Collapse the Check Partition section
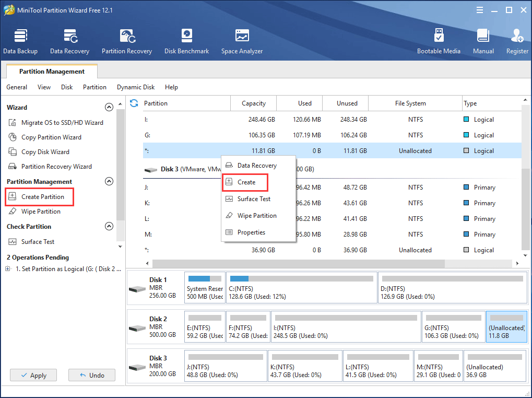The width and height of the screenshot is (532, 398). tap(109, 226)
